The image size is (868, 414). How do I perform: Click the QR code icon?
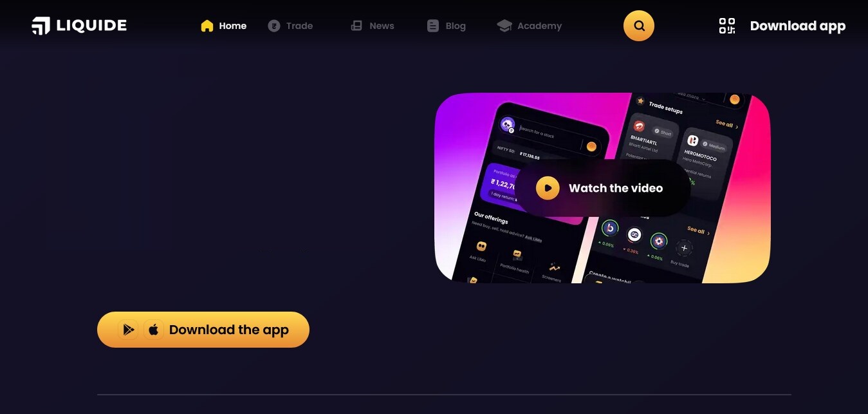[727, 26]
